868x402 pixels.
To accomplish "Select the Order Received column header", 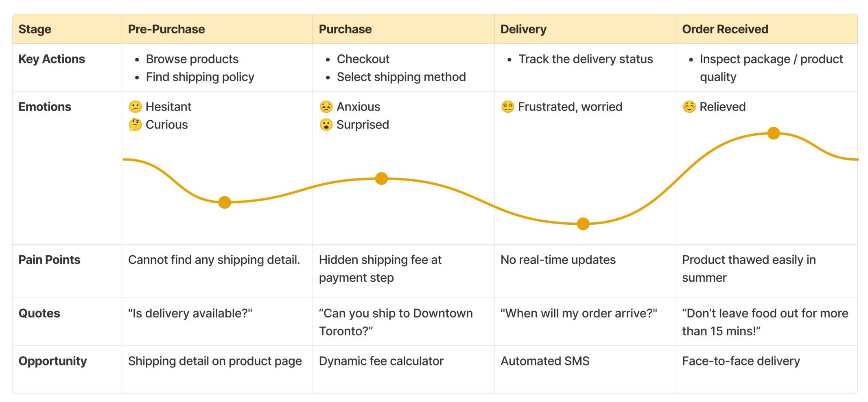I will click(725, 29).
